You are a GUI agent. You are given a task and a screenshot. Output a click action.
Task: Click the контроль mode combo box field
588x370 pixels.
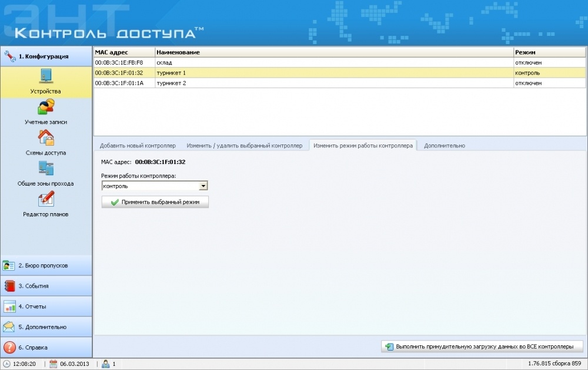pos(155,186)
